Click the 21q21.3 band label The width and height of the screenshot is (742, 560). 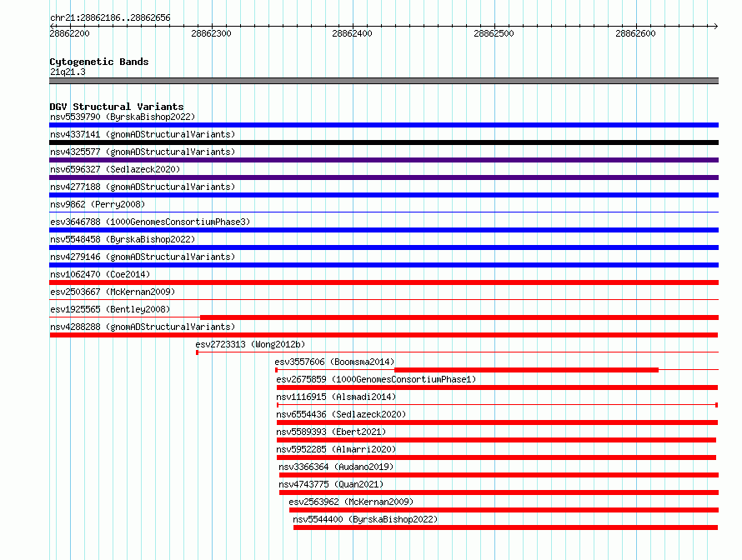tap(68, 72)
